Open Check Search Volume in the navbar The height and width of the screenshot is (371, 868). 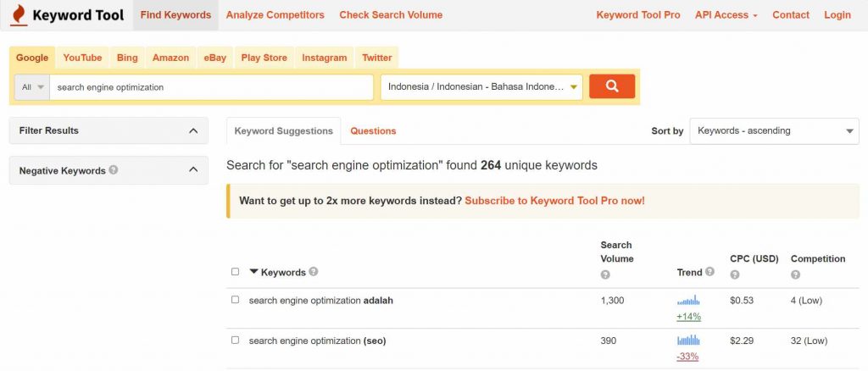pyautogui.click(x=391, y=15)
